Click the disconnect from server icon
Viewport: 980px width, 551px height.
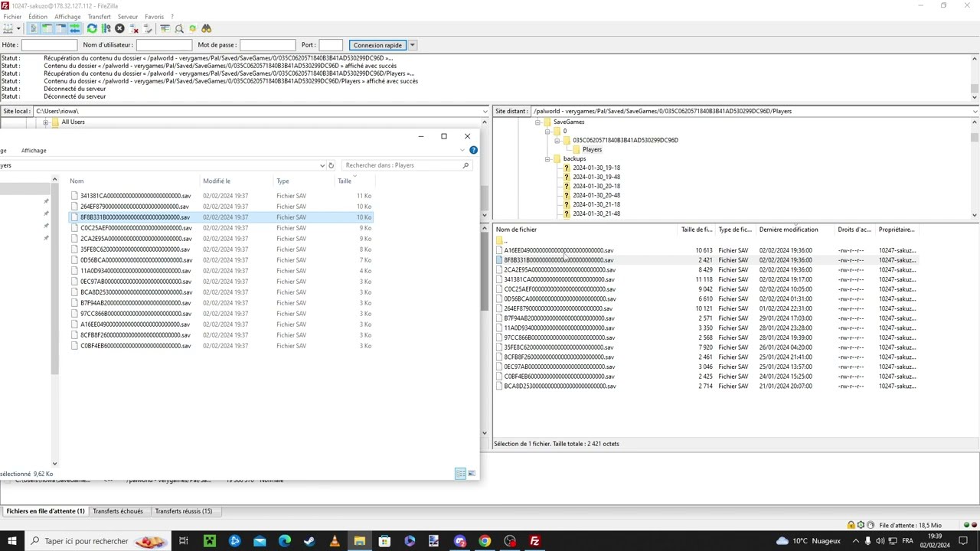[x=134, y=28]
